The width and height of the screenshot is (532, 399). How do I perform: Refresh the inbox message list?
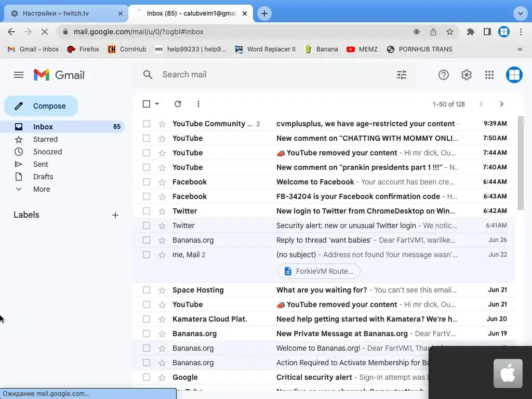coord(178,104)
